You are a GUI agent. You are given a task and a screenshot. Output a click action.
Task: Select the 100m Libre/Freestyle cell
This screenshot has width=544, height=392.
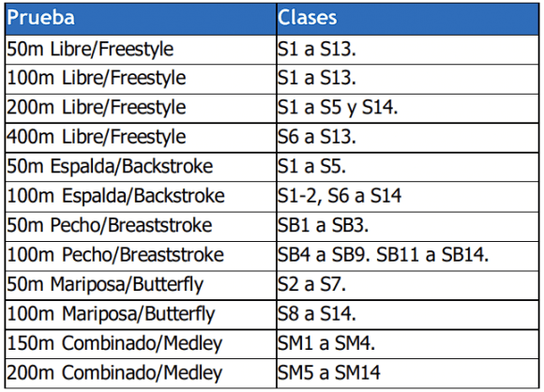pyautogui.click(x=141, y=79)
